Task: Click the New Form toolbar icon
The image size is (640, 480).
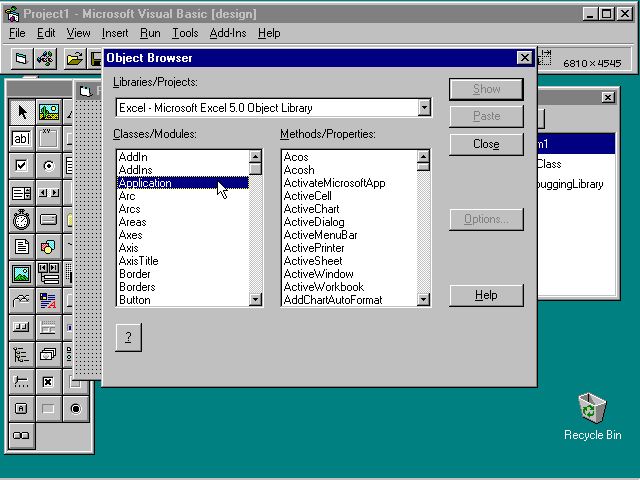Action: [x=20, y=59]
